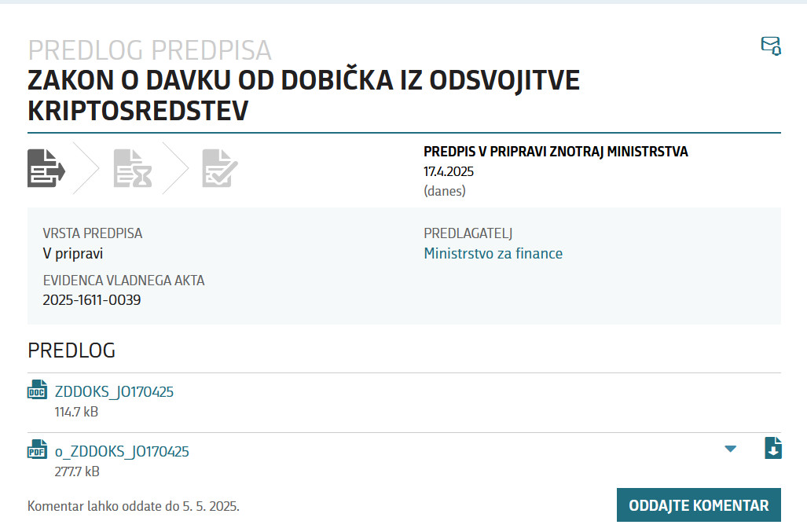Click the email notification subscription icon
Screen dimensions: 807x532
pos(771,46)
